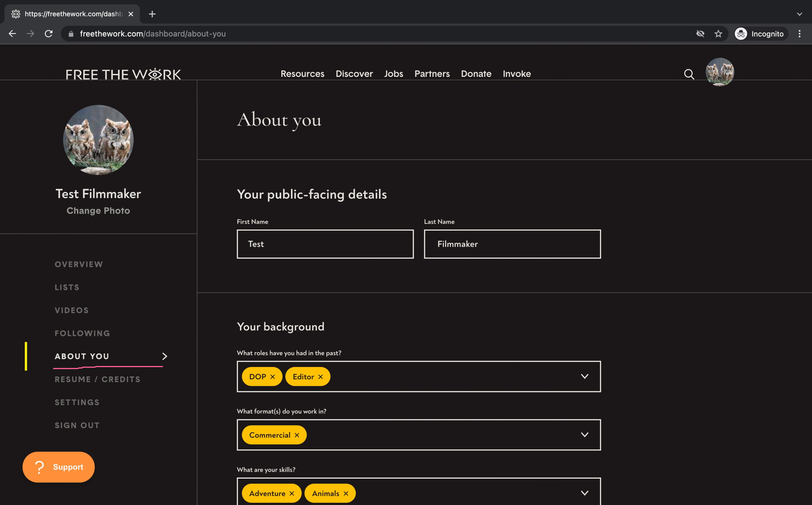Screen dimensions: 812x505
Task: Bookmark this page with star icon
Action: [x=718, y=34]
